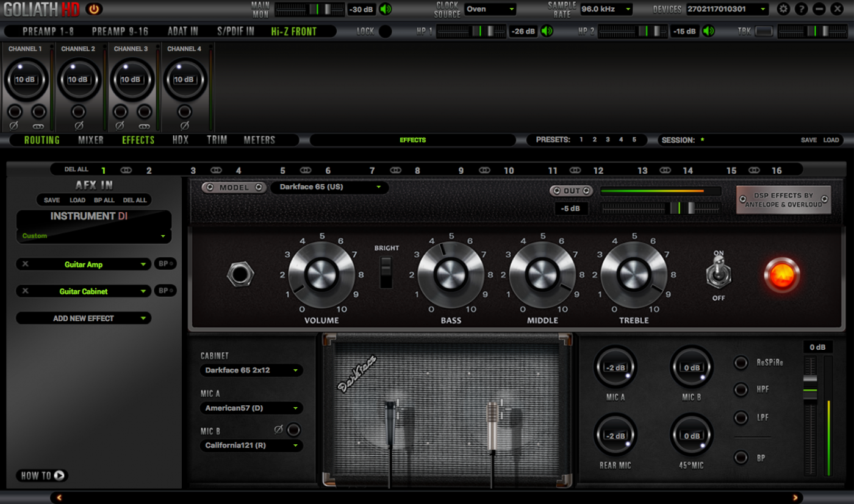Screen dimensions: 854x504
Task: Click the Channel 1 gain knob
Action: pyautogui.click(x=26, y=80)
